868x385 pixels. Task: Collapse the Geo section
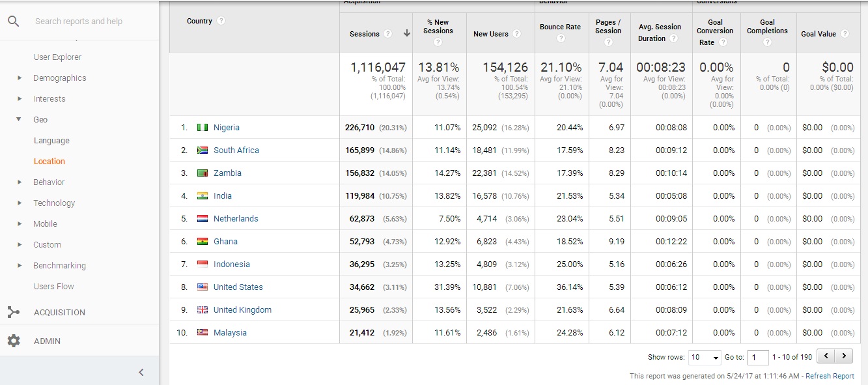(x=20, y=120)
